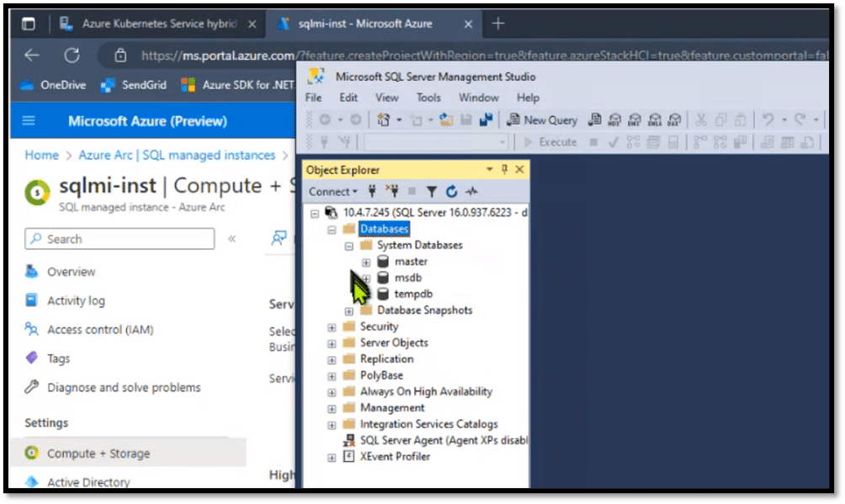Expand the Server Objects folder

(332, 344)
